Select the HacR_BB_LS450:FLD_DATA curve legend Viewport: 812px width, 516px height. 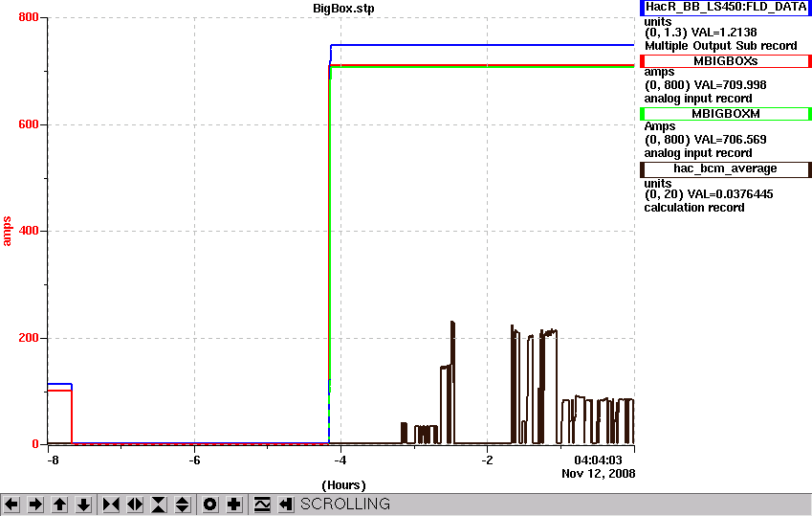[x=726, y=8]
